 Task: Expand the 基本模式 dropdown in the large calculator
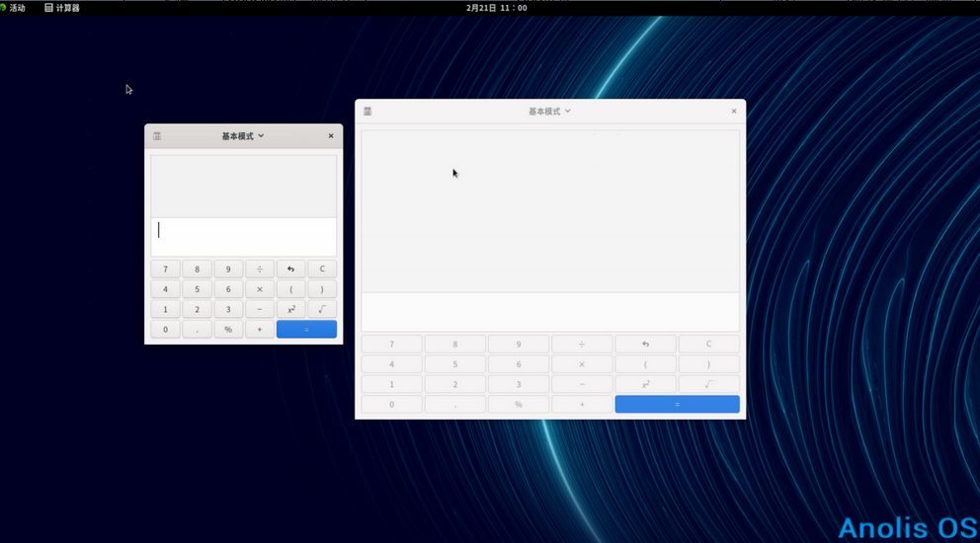pyautogui.click(x=550, y=112)
